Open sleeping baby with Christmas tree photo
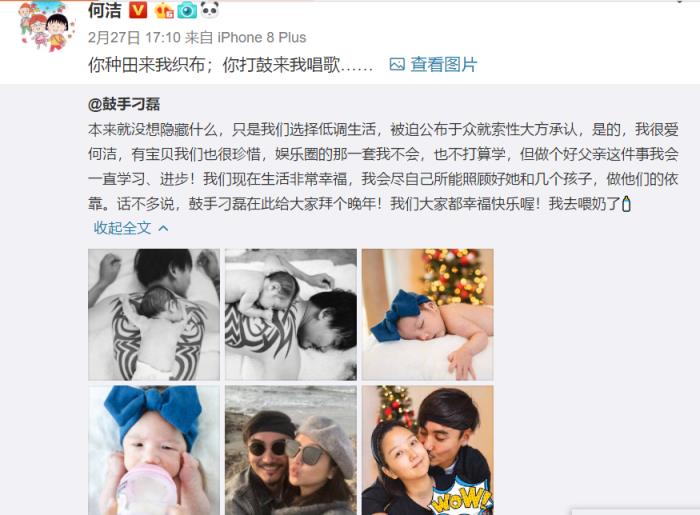The image size is (700, 515). [x=428, y=314]
